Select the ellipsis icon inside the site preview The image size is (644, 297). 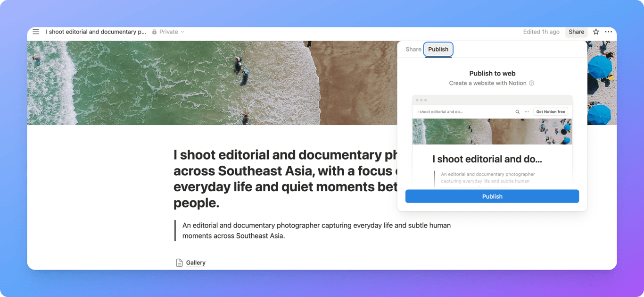pyautogui.click(x=527, y=111)
